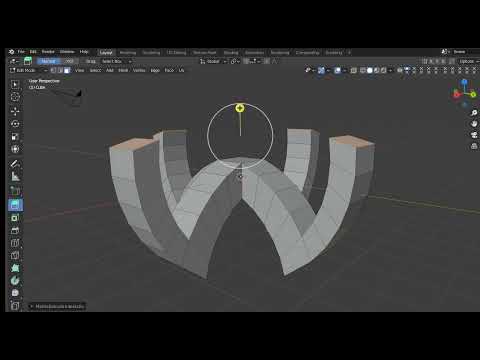The image size is (480, 360).
Task: Open the overlays dropdown arrow
Action: pos(344,70)
